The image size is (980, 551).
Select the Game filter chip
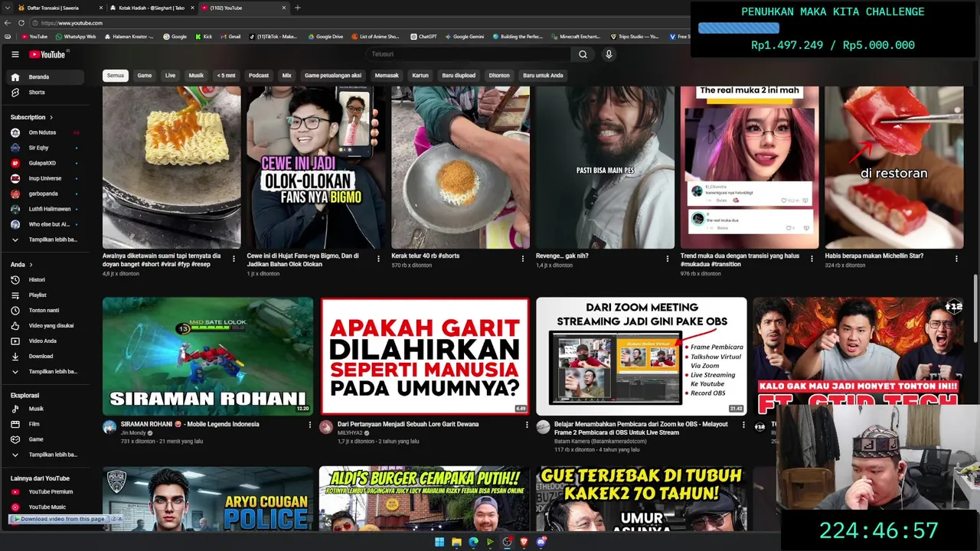[145, 76]
